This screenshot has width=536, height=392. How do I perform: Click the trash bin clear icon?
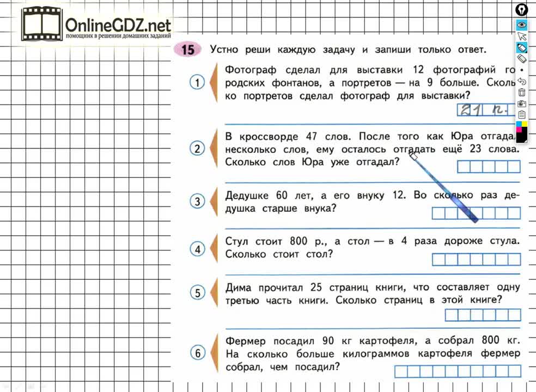pos(521,92)
